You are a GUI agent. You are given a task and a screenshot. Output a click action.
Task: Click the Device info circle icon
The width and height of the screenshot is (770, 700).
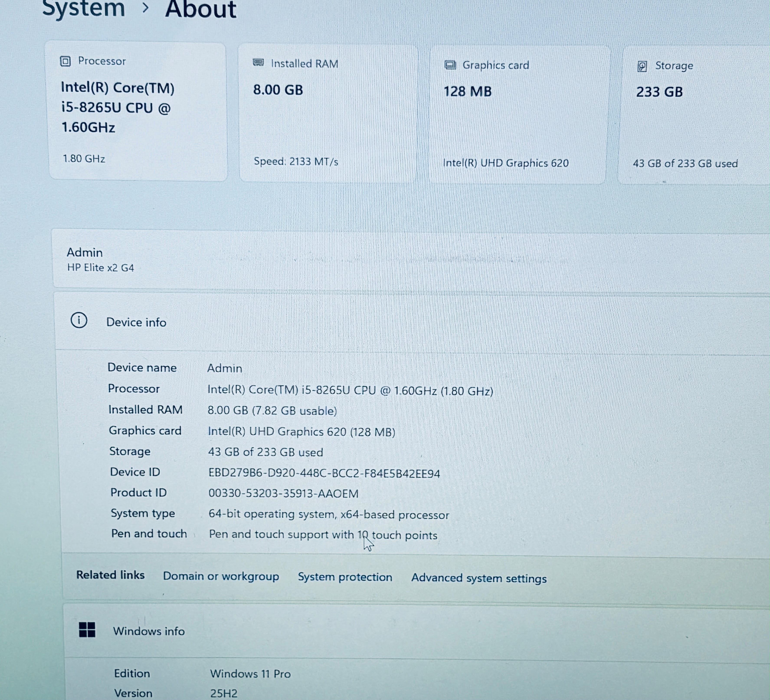pyautogui.click(x=79, y=320)
